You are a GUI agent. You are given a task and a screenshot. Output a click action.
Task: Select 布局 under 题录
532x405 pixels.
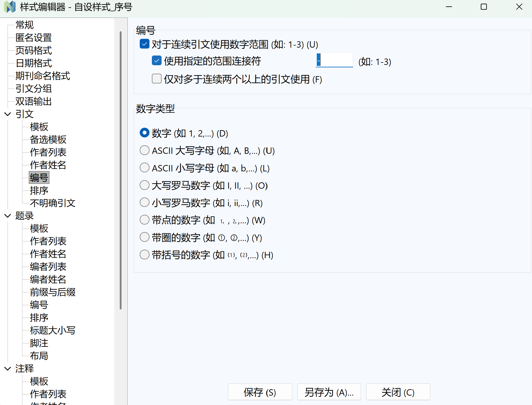coord(39,356)
